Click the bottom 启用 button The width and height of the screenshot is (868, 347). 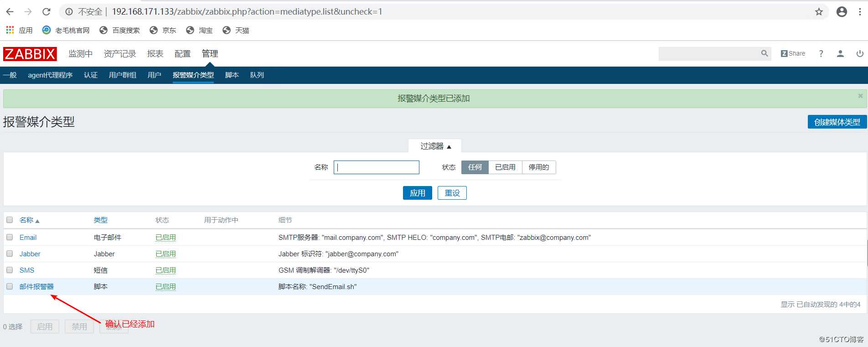pyautogui.click(x=45, y=326)
